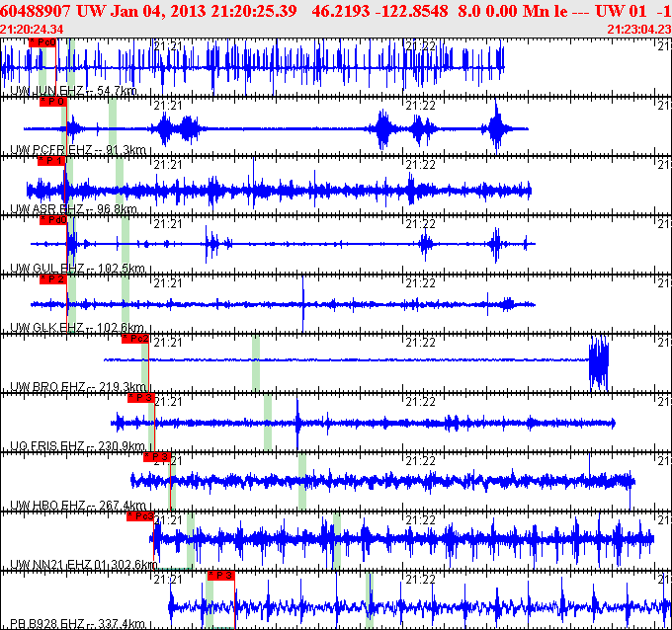Screen dimensions: 672x630
Task: Select the P pick flag on BRO trace
Action: [x=135, y=339]
